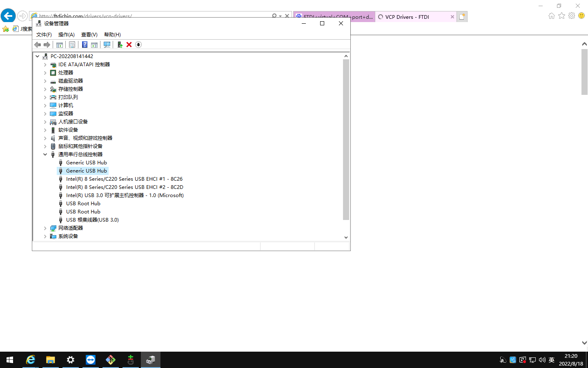This screenshot has width=588, height=368.
Task: Expand the 网络适配器 category
Action: pyautogui.click(x=45, y=228)
